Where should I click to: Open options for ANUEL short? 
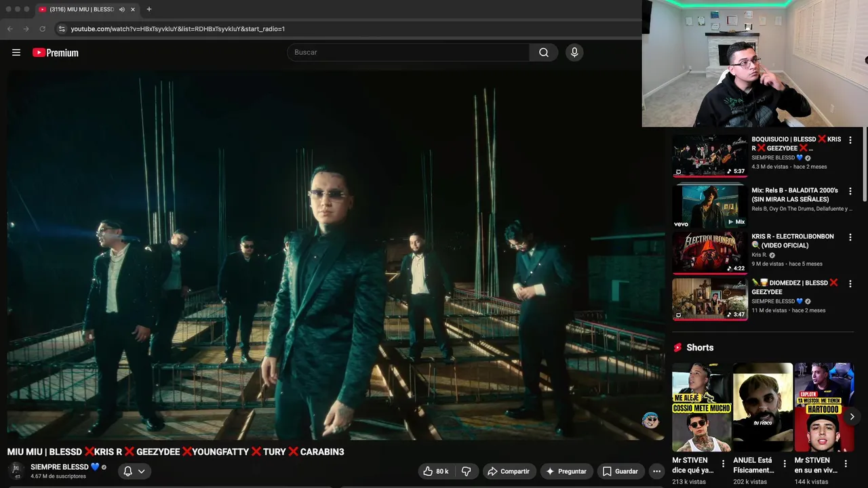(x=785, y=464)
